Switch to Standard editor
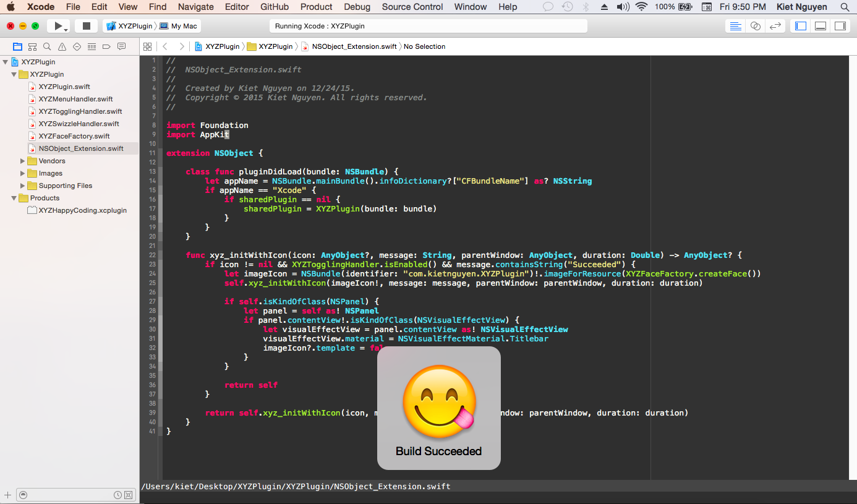 click(736, 26)
